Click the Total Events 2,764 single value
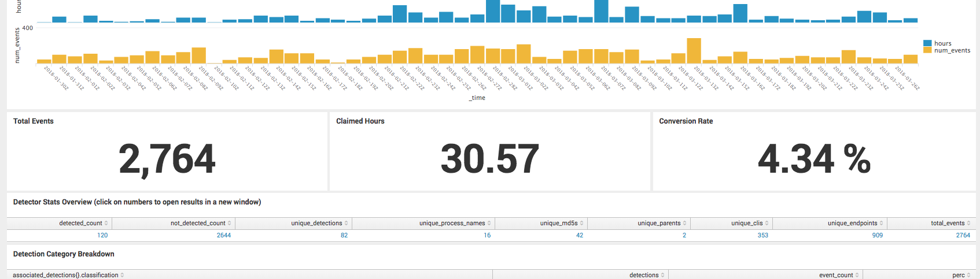Viewport: 980px width, 279px height. (x=167, y=159)
